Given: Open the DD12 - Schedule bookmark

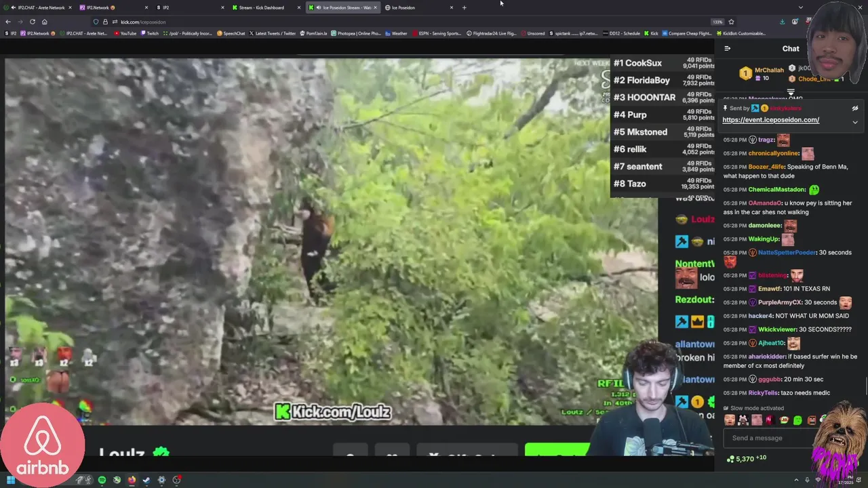Looking at the screenshot, I should click(x=622, y=33).
